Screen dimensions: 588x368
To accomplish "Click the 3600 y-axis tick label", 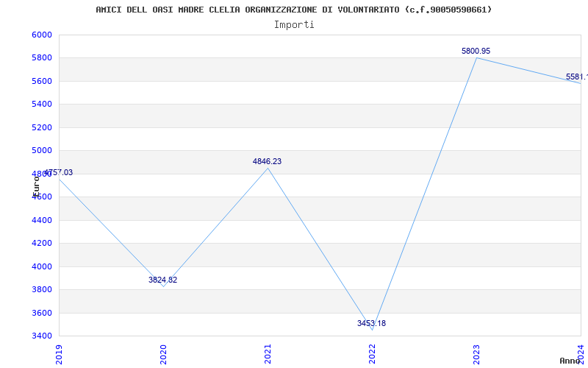I will [x=42, y=313].
